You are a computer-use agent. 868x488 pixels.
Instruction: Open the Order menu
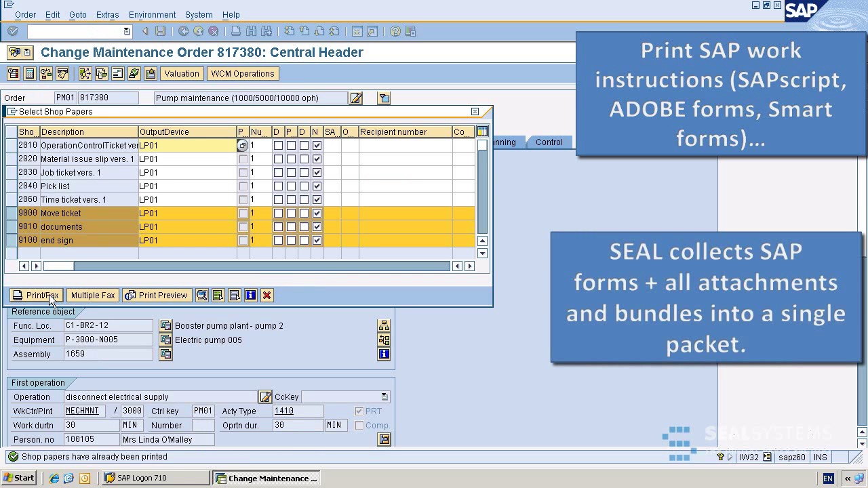[x=25, y=14]
